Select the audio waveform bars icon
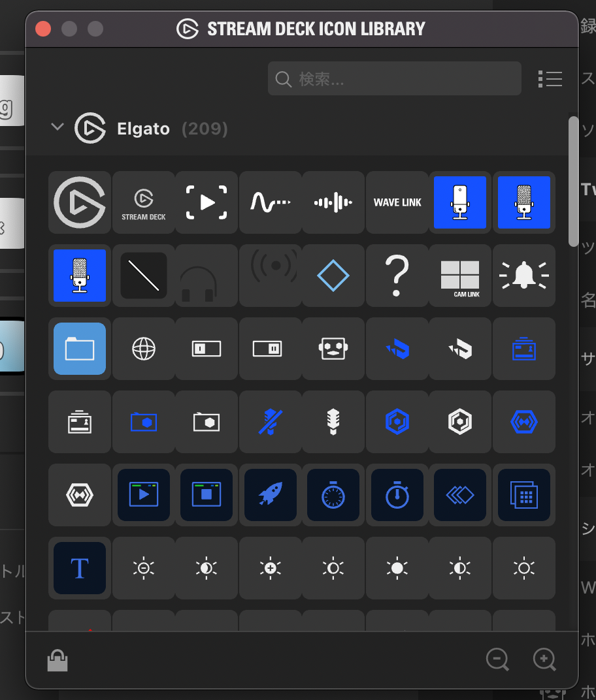Screen dimensions: 596x700 coord(333,202)
